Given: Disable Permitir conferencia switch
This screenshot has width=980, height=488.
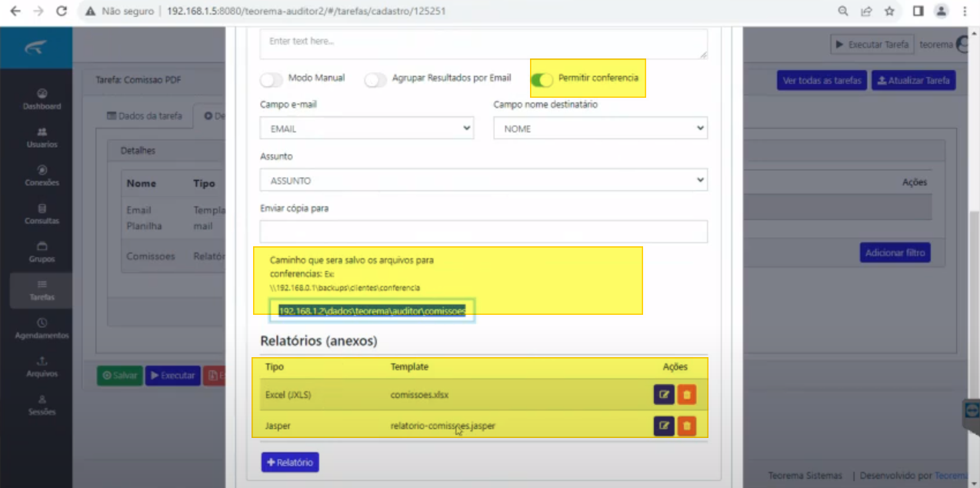Looking at the screenshot, I should click(542, 79).
